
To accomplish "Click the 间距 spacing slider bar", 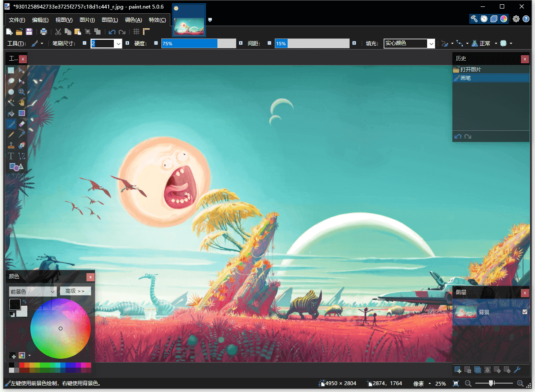I will coord(312,43).
